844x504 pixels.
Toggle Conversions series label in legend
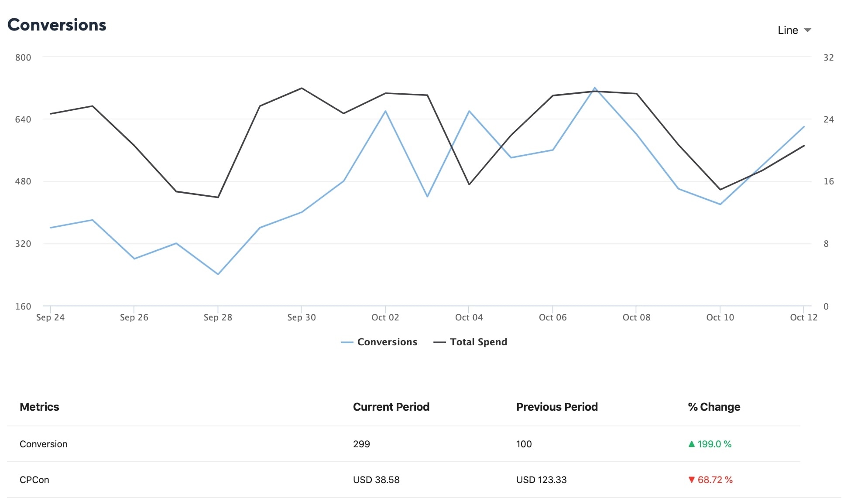click(387, 342)
